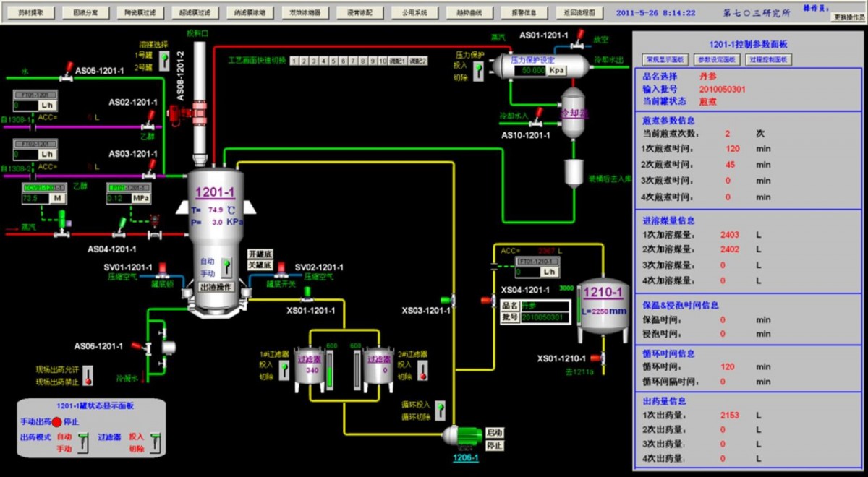The width and height of the screenshot is (868, 477).
Task: Click the steam trap by AS06-1201-1
Action: (169, 348)
